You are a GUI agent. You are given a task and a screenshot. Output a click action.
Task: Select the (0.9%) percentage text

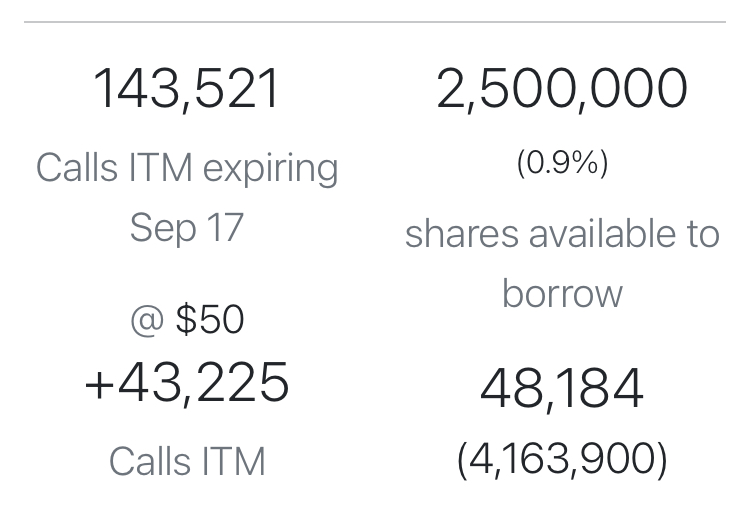pos(562,163)
